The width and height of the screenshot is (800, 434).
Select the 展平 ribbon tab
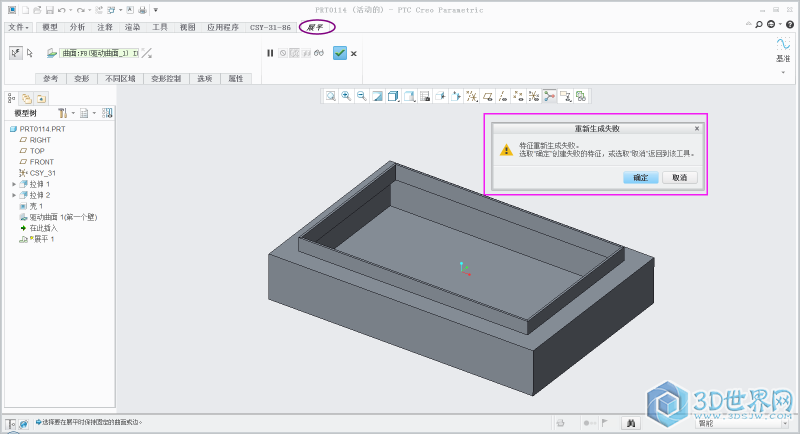click(x=316, y=27)
